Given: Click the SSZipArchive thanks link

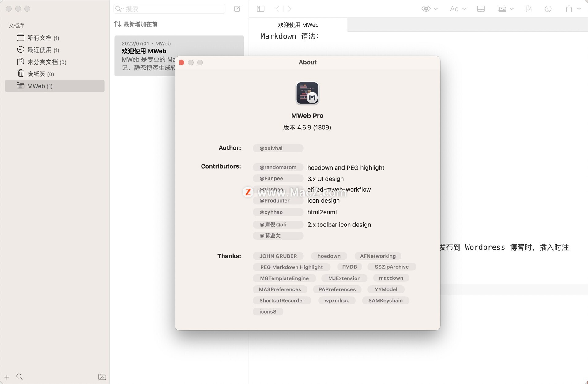Looking at the screenshot, I should point(392,267).
